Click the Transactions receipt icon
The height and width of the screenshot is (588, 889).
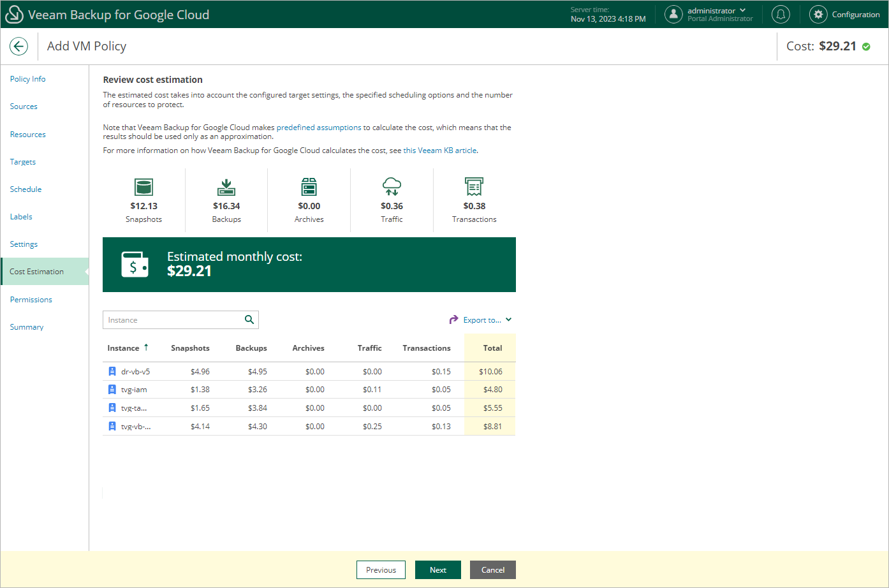[474, 187]
